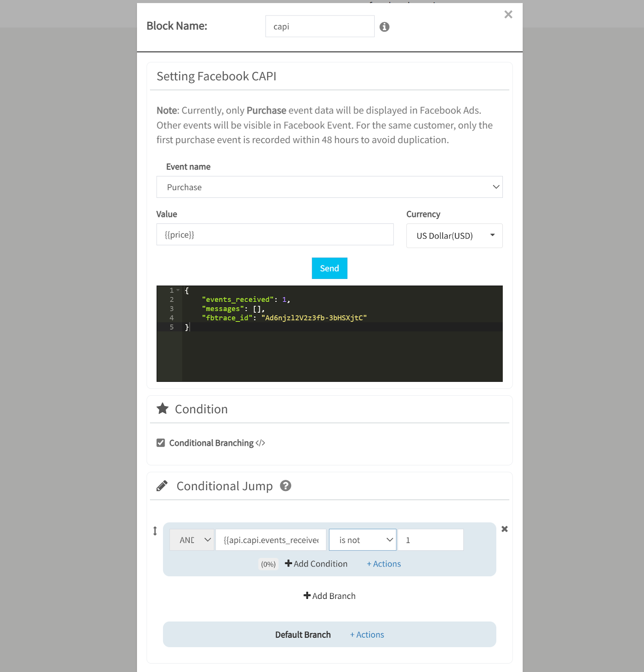Screen dimensions: 644x672
Task: Click the blue Send button
Action: (329, 268)
